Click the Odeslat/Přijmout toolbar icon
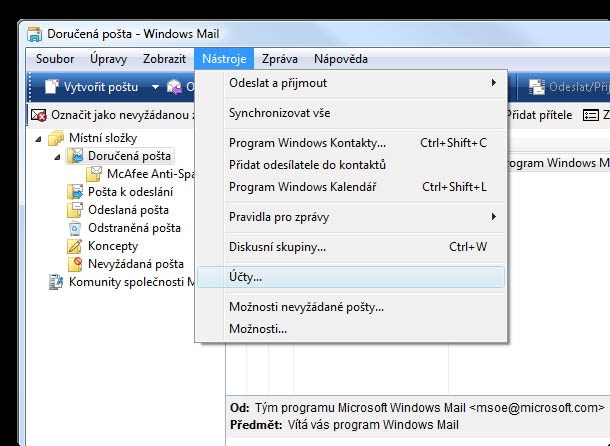The height and width of the screenshot is (446, 610). [537, 86]
